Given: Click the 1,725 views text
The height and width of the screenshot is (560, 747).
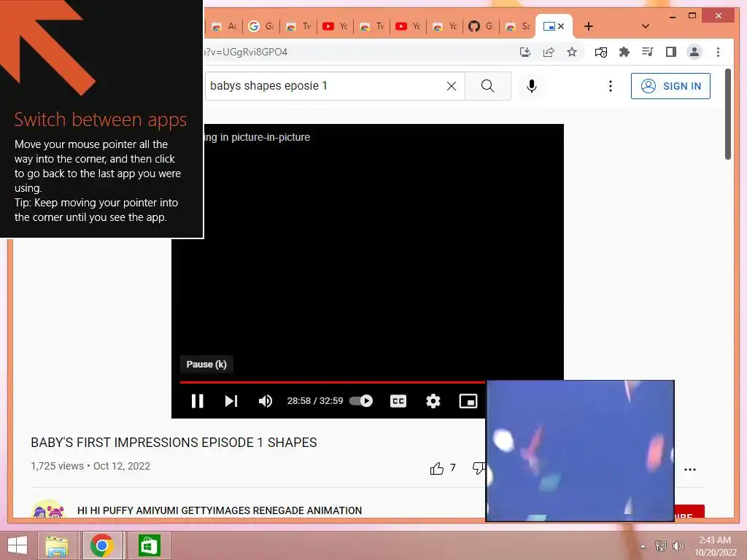Looking at the screenshot, I should pyautogui.click(x=57, y=466).
